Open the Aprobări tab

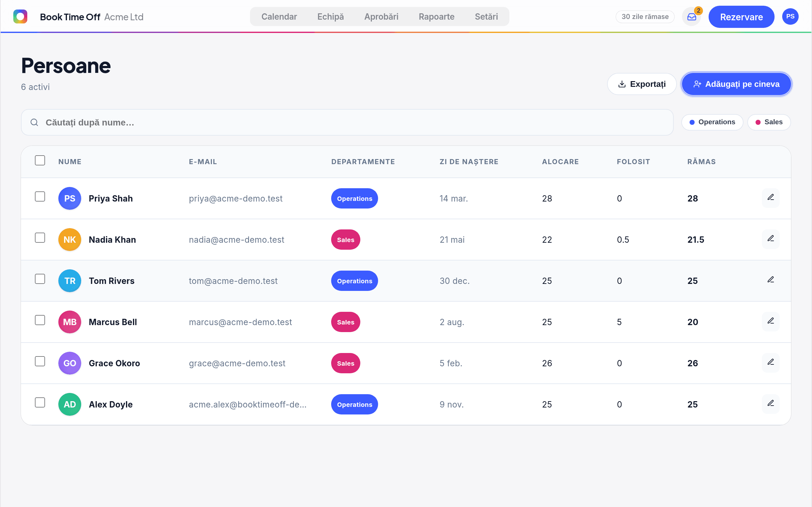[x=381, y=17]
